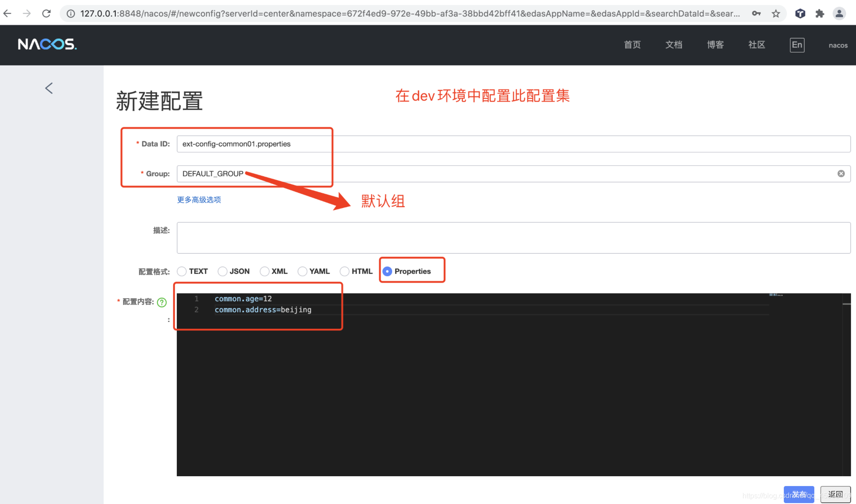Image resolution: width=856 pixels, height=504 pixels.
Task: Bookmark this page with star icon
Action: pyautogui.click(x=776, y=13)
